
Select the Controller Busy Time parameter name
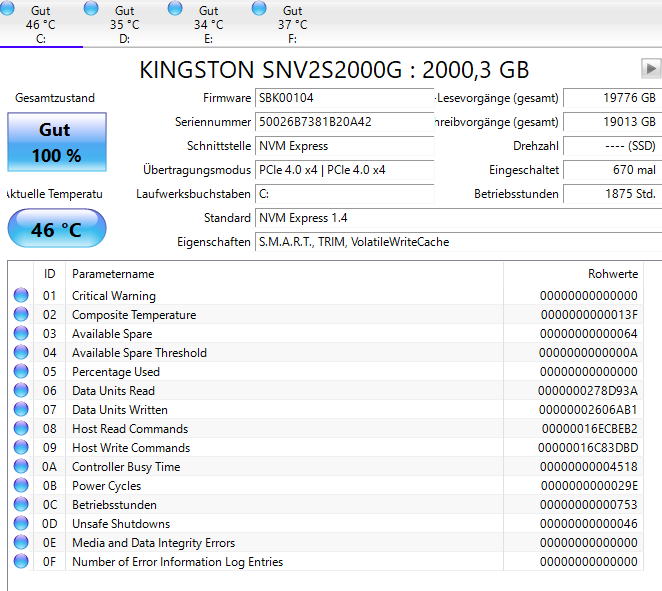[x=126, y=467]
